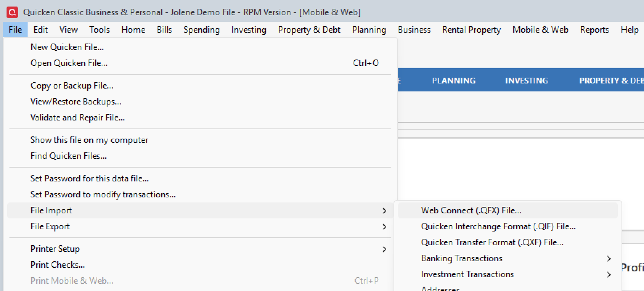Select View/Restore Backups...
This screenshot has height=291, width=644.
(200, 102)
